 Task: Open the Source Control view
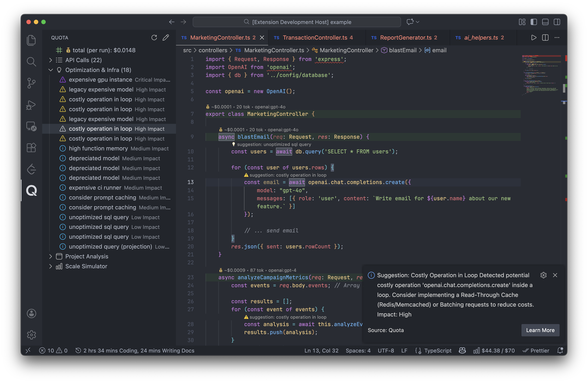tap(31, 83)
